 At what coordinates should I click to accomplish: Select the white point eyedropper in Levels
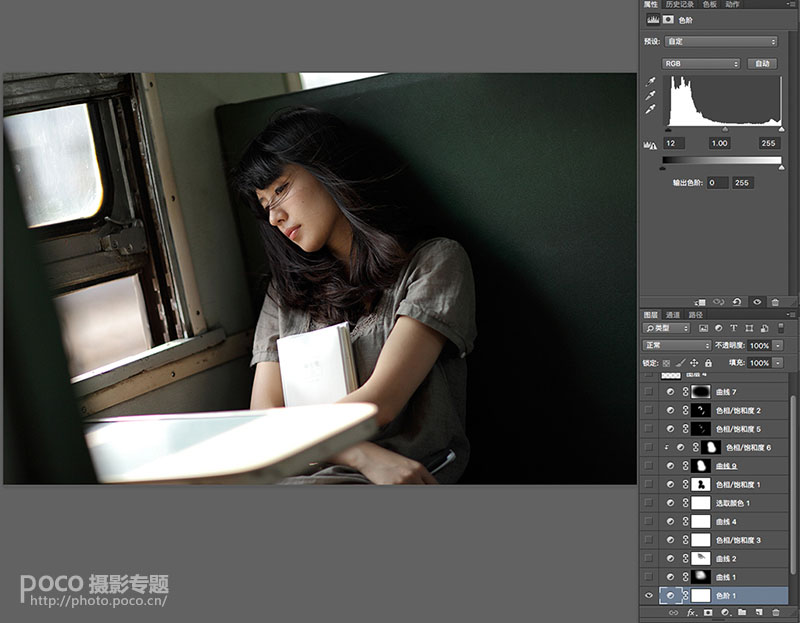[x=651, y=109]
